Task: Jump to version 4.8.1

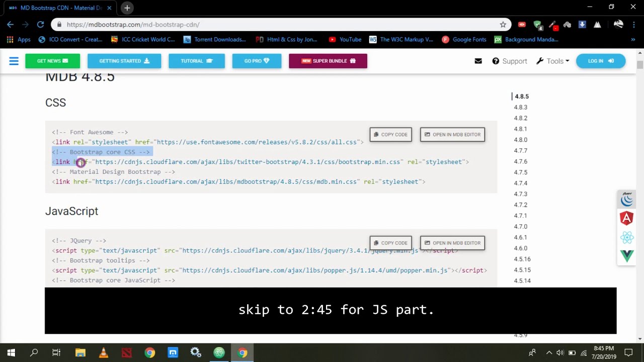Action: [x=520, y=129]
